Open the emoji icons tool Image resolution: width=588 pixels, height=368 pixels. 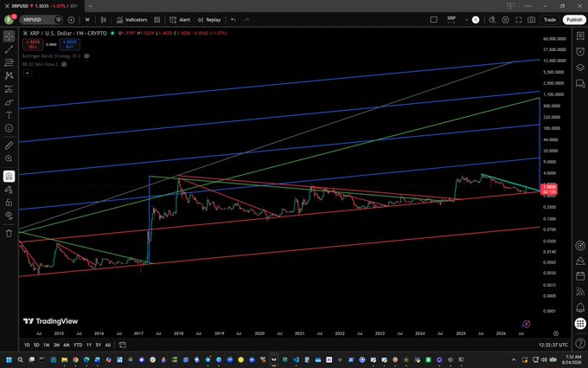click(9, 128)
